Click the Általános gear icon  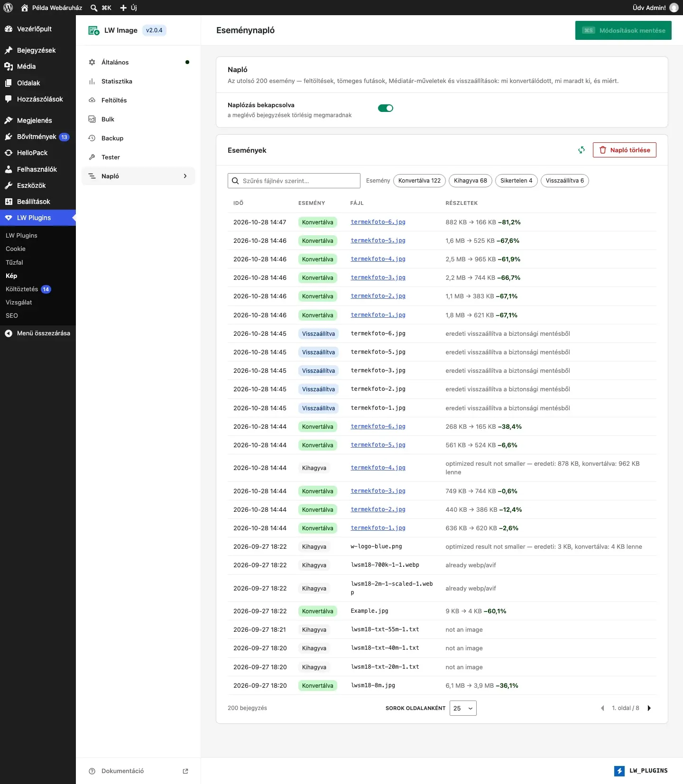pos(92,62)
